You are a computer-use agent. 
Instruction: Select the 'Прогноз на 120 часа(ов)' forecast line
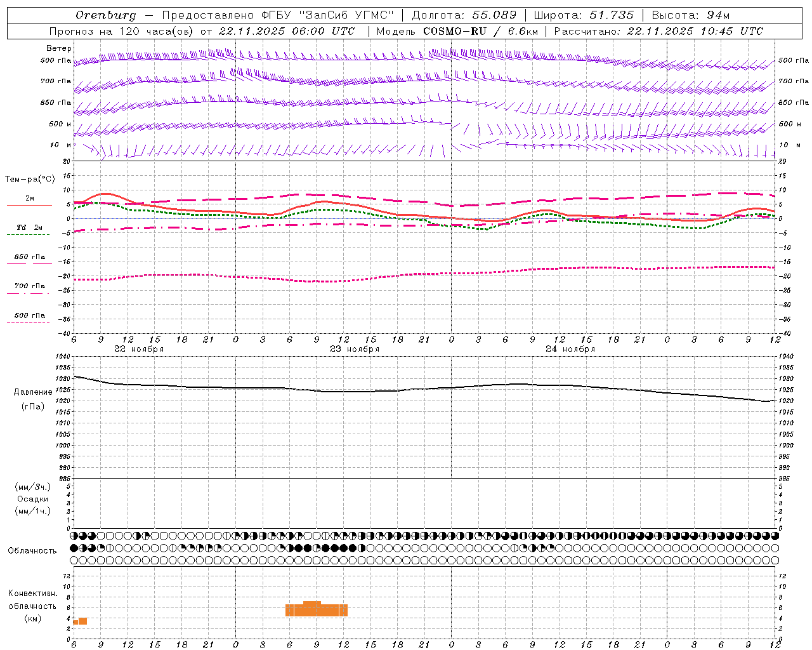click(121, 31)
